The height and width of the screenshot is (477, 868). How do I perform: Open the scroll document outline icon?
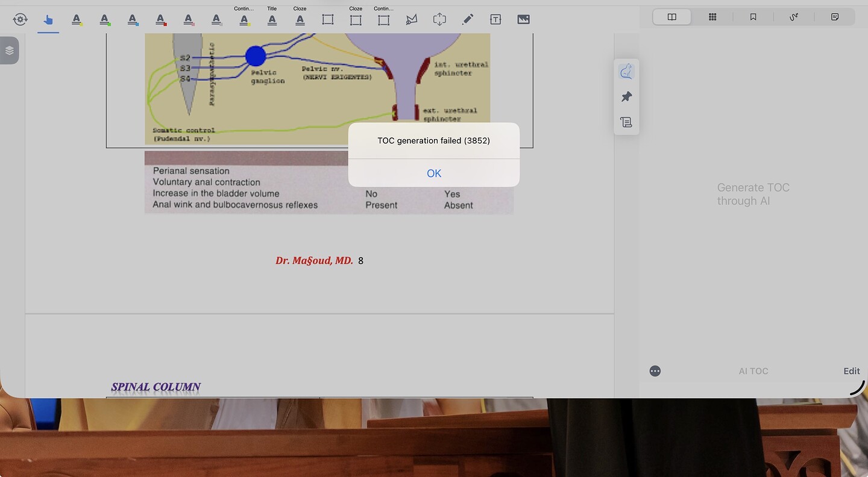pos(626,122)
